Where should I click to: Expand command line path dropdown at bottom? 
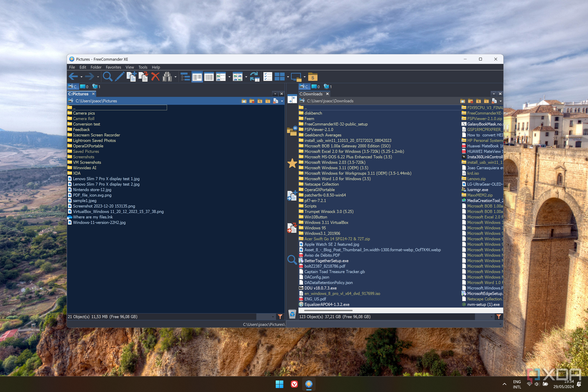[x=500, y=324]
